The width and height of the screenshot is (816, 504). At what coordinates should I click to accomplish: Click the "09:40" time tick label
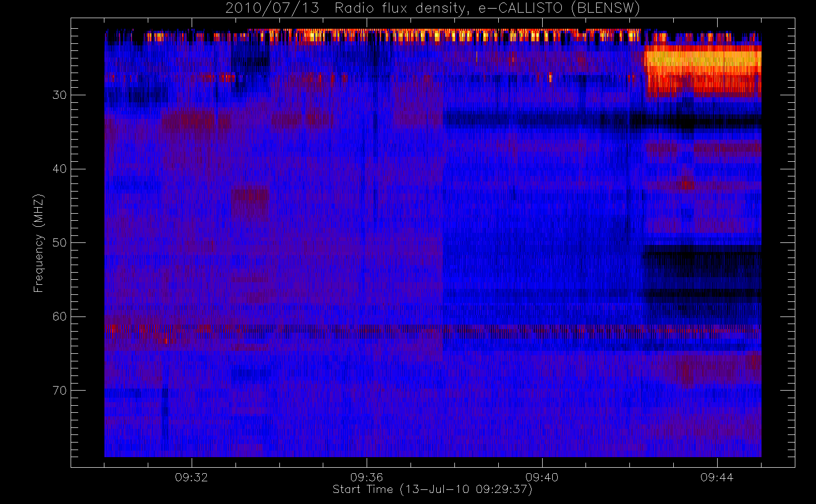pyautogui.click(x=542, y=477)
